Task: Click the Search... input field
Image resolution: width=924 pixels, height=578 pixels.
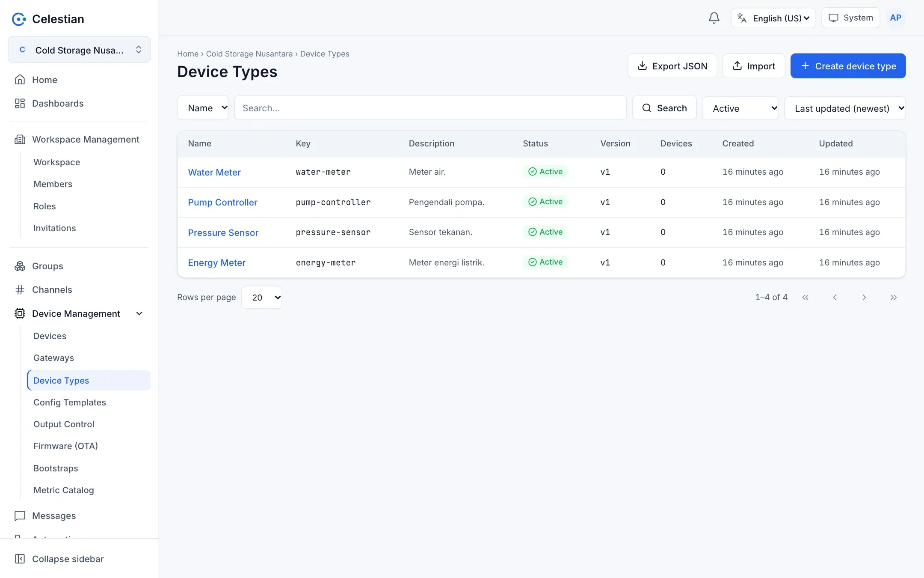Action: click(x=430, y=108)
